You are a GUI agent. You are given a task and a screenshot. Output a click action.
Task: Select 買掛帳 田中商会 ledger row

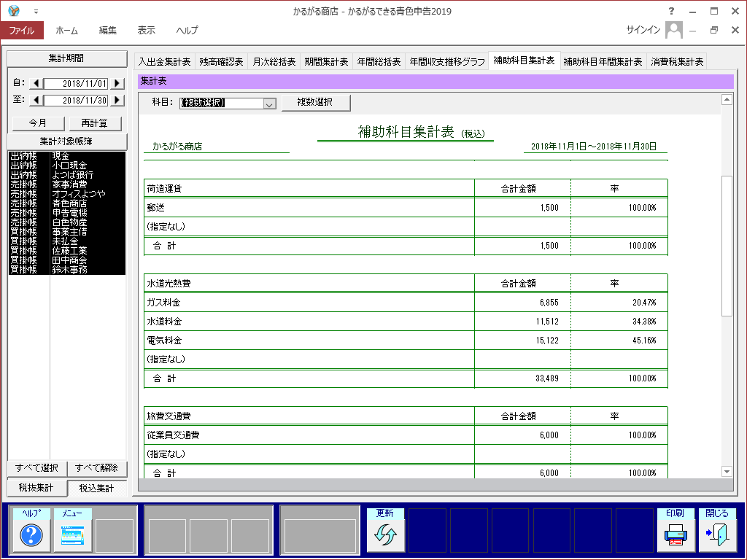(66, 260)
